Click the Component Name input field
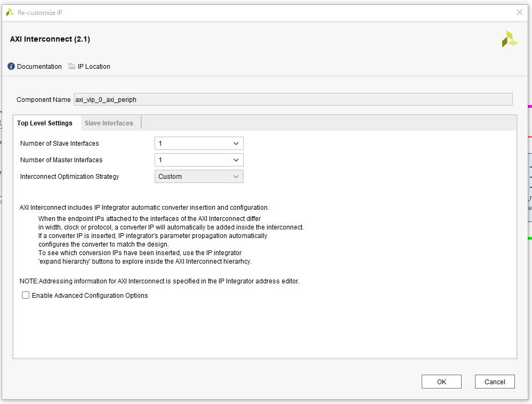The width and height of the screenshot is (532, 404). click(x=293, y=99)
